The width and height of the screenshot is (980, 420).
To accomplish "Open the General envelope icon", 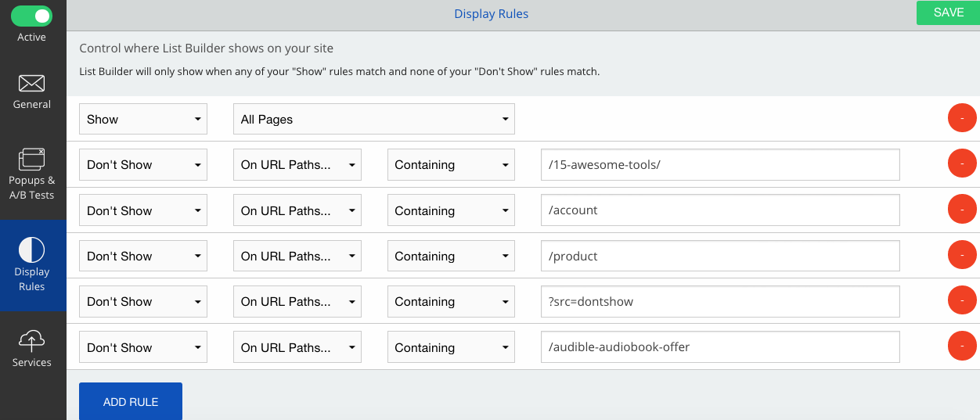I will click(31, 83).
